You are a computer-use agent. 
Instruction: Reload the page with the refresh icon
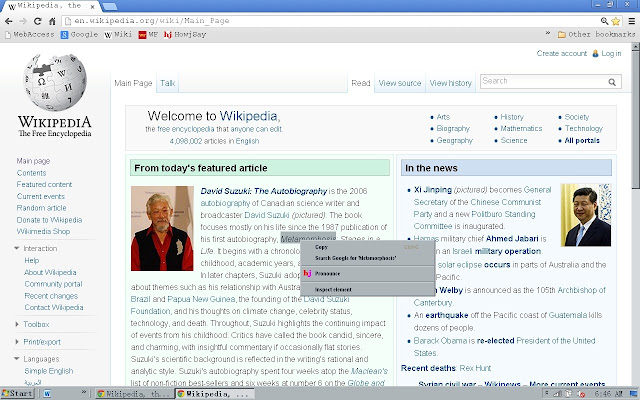click(x=38, y=21)
